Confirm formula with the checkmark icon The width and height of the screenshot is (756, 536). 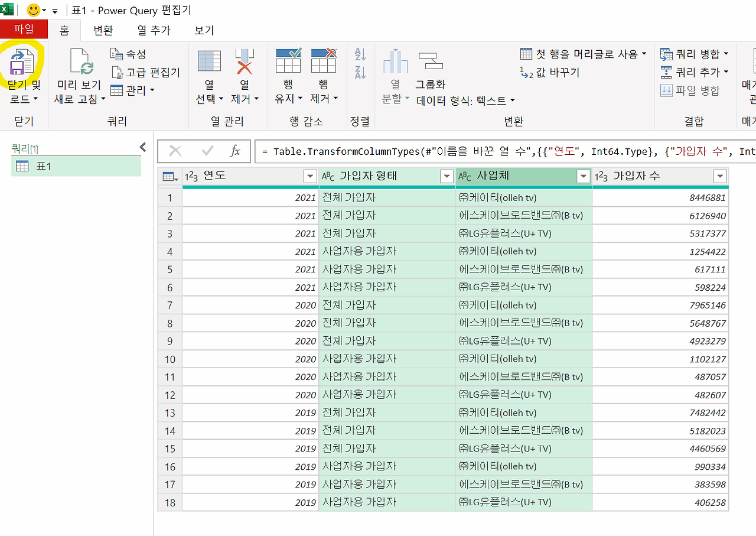tap(207, 151)
